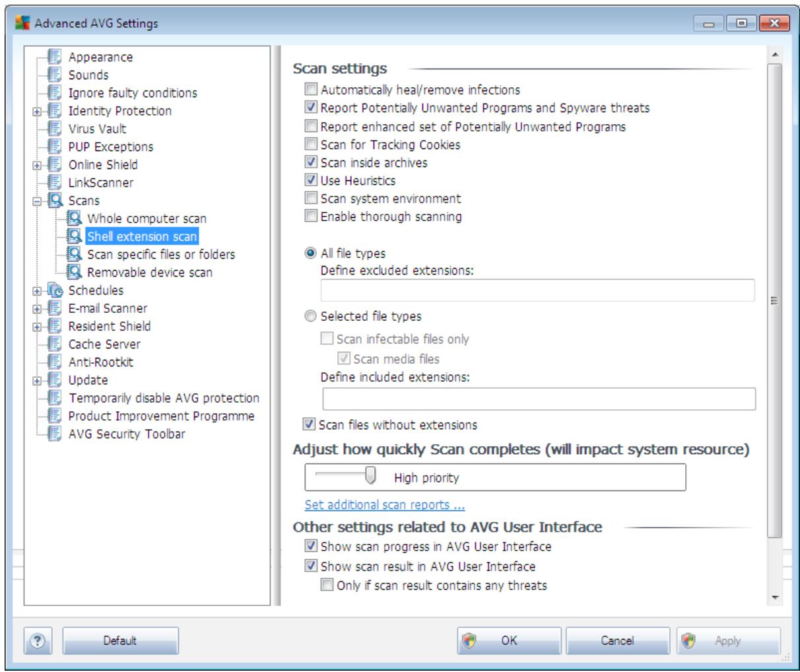The width and height of the screenshot is (800, 672).
Task: Check Only if scan result contains any threats
Action: 327,585
